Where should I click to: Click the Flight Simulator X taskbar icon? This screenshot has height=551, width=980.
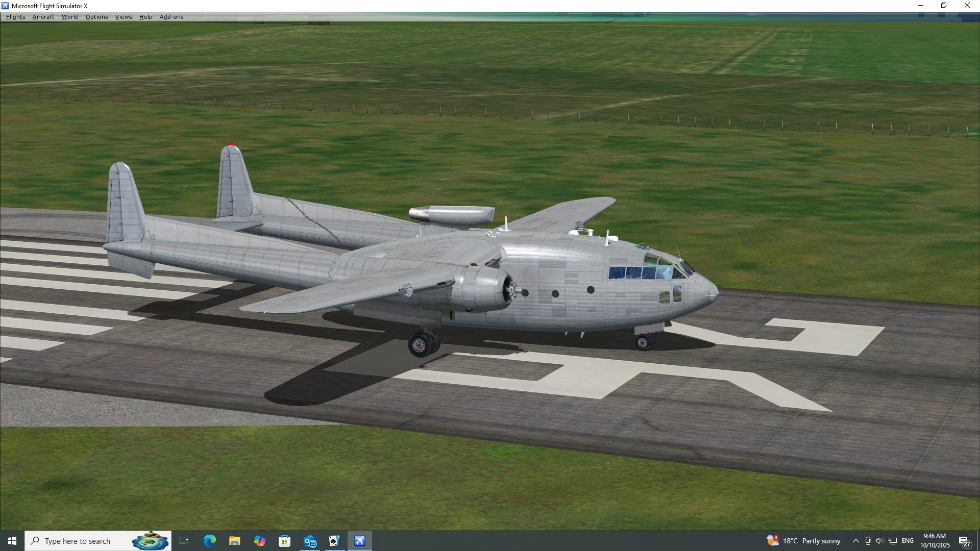click(x=360, y=541)
